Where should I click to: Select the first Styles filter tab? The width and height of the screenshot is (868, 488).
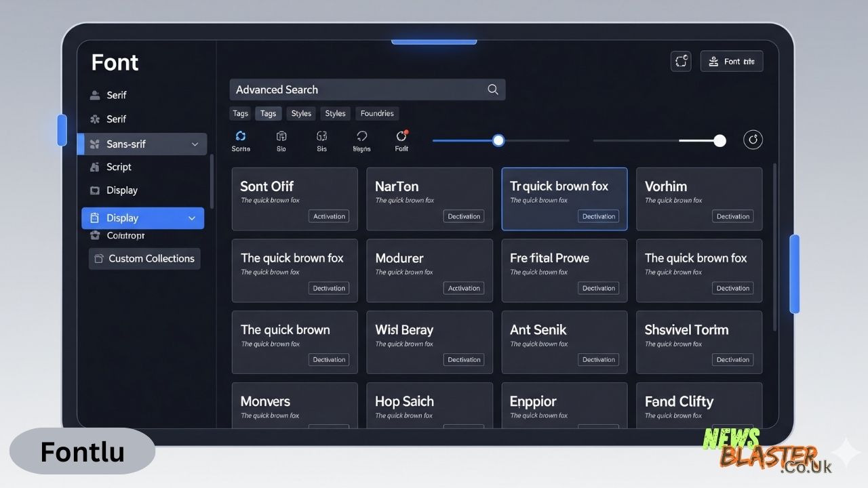301,113
